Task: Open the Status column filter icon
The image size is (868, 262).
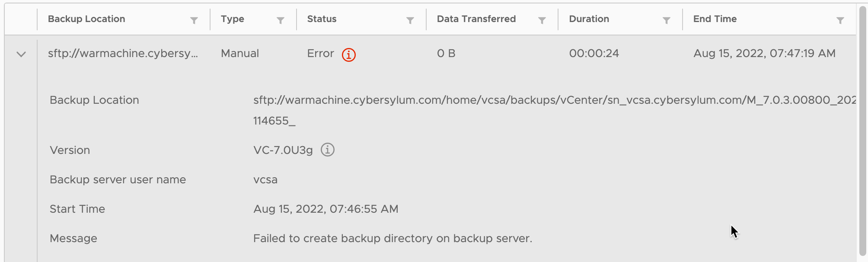Action: (410, 20)
